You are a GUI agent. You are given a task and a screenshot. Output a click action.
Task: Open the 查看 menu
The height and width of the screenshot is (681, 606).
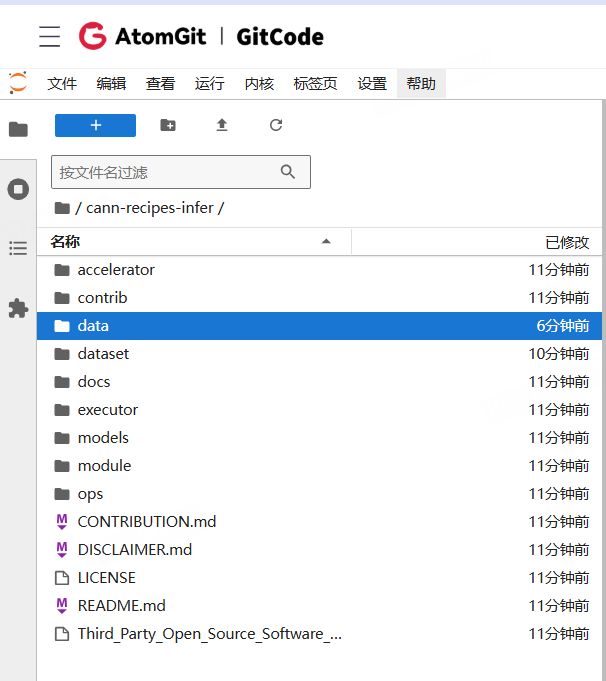coord(160,83)
